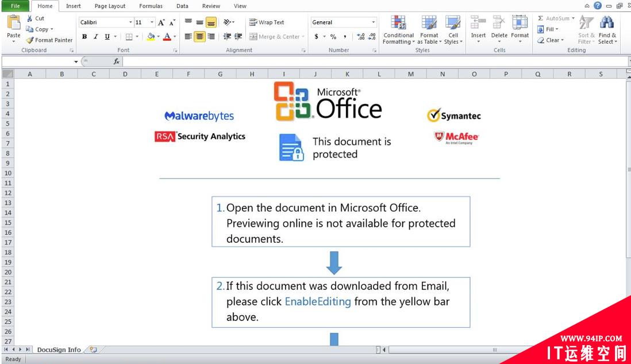Click inside the formula bar input
Viewport: 631px width, 364px height.
[x=374, y=61]
